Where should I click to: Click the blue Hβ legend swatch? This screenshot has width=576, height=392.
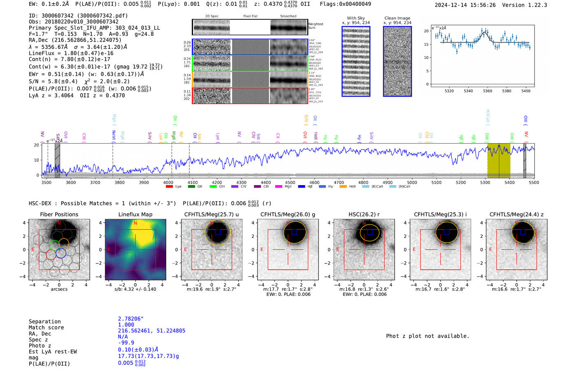tap(302, 187)
